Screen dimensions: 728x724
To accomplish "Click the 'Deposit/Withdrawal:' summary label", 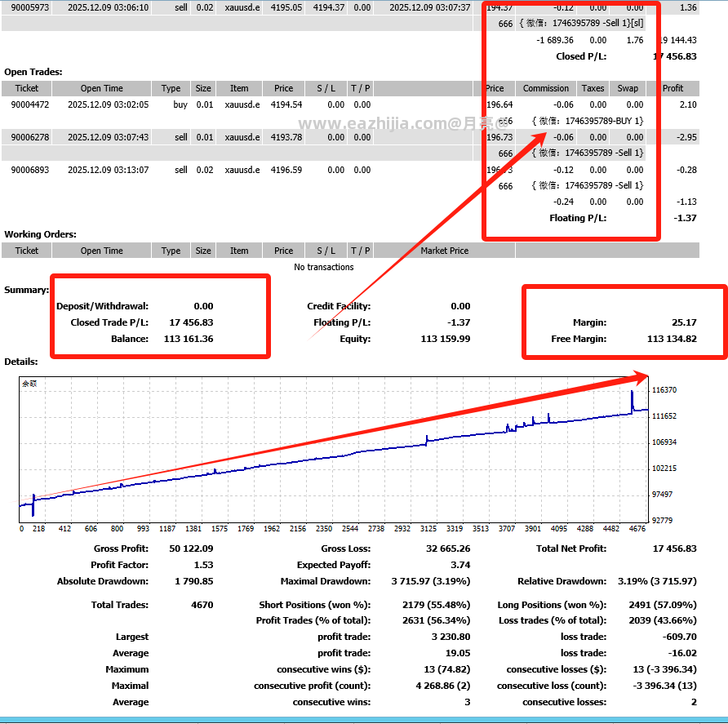I will tap(102, 306).
